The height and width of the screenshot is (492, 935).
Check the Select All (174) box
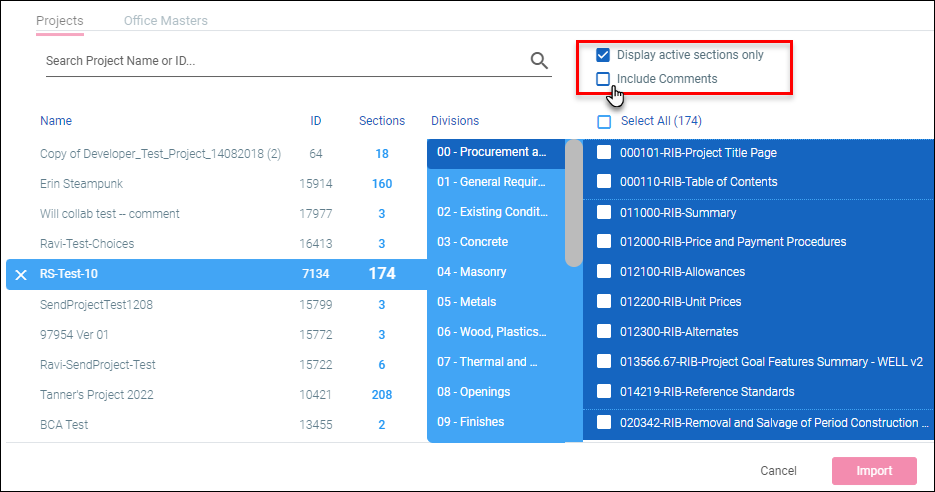(604, 122)
